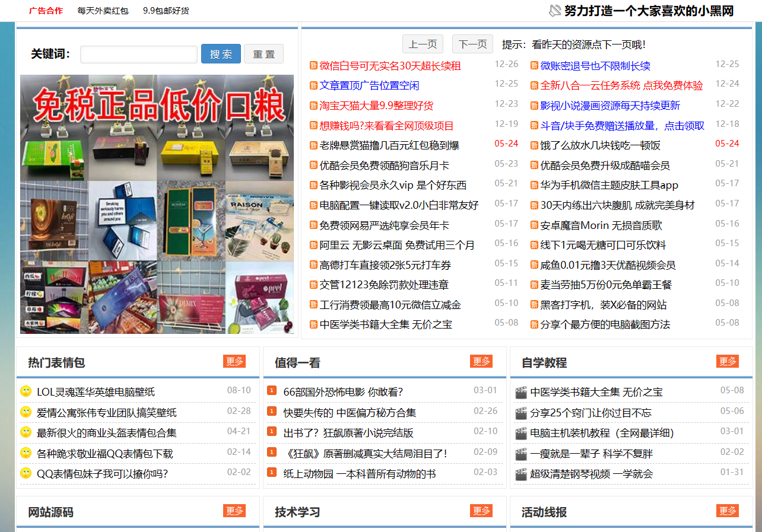Open 高德打车直接领2张5元打车券 article
762x532 pixels.
(x=385, y=265)
